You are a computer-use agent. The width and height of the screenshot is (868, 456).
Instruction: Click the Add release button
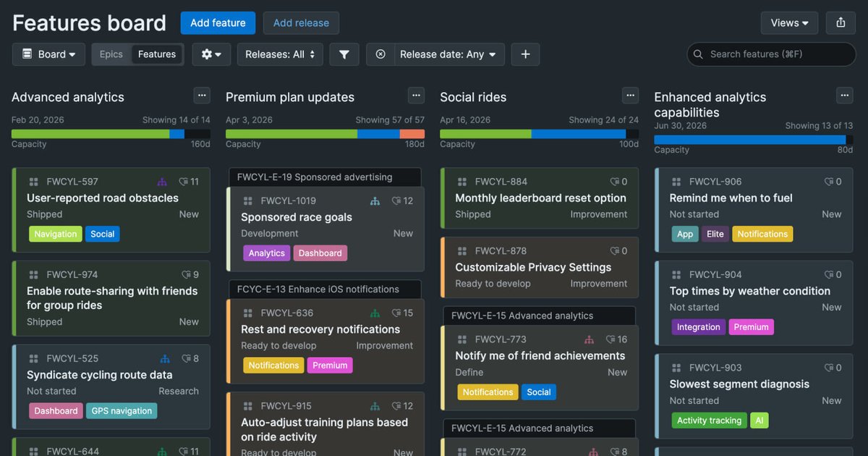(301, 22)
